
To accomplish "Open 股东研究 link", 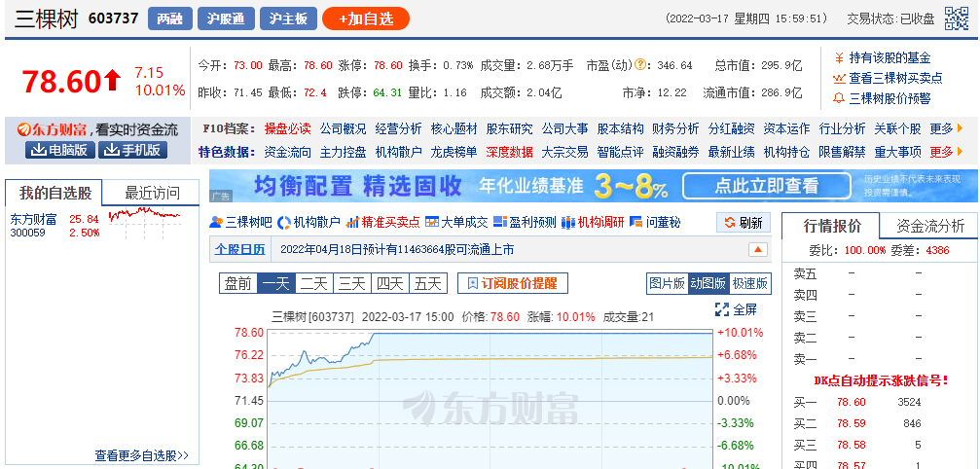I will click(509, 128).
